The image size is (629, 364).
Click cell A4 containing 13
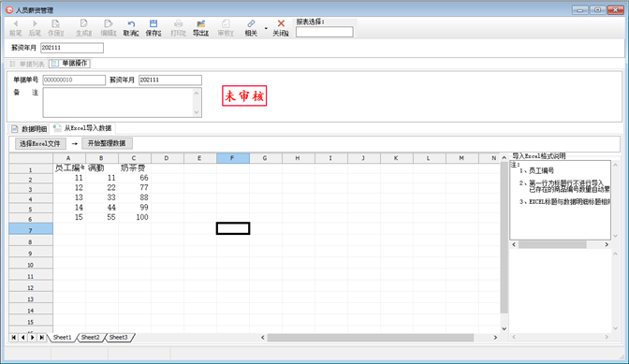69,197
